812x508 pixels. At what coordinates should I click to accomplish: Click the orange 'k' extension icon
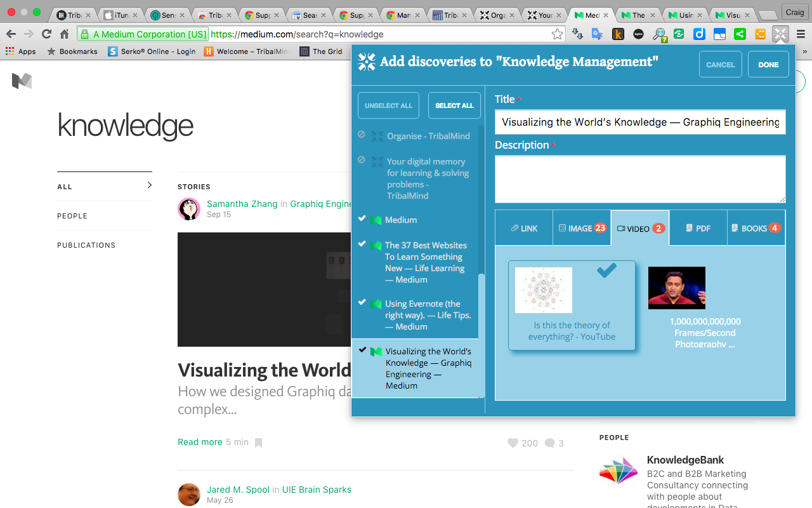[x=618, y=34]
